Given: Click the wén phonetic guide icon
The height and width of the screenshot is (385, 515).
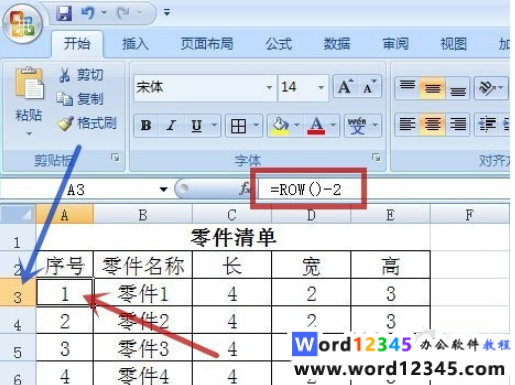Looking at the screenshot, I should click(x=357, y=126).
